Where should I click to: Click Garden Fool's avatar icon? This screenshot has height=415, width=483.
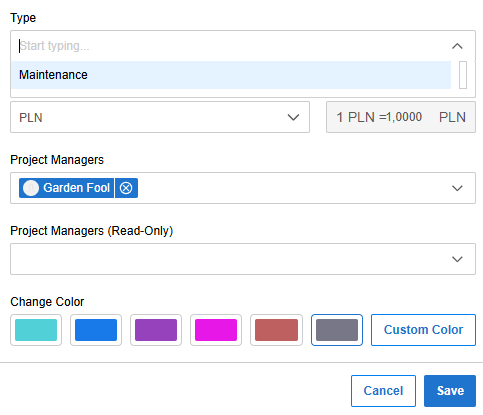[31, 188]
